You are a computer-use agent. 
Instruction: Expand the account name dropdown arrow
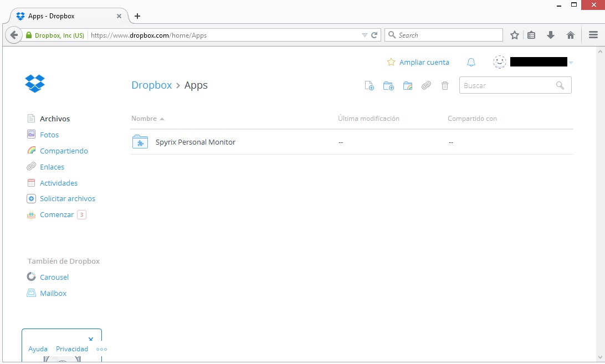pos(571,63)
